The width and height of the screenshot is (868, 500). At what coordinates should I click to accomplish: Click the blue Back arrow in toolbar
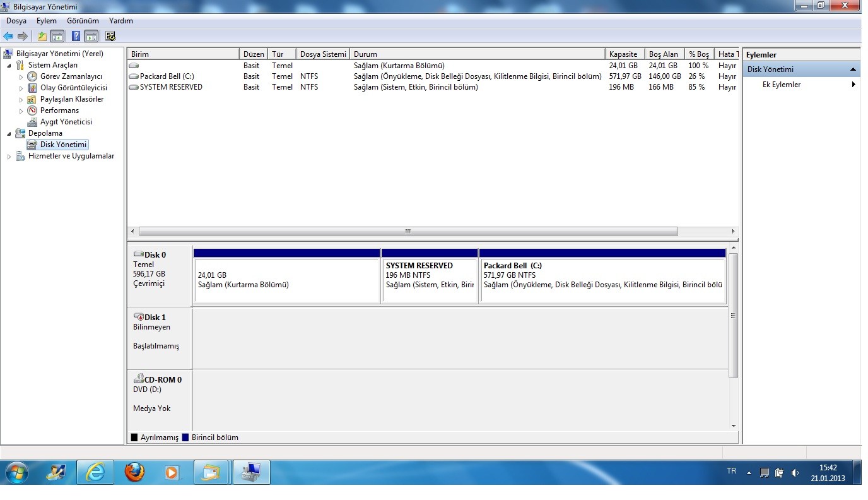[x=8, y=36]
